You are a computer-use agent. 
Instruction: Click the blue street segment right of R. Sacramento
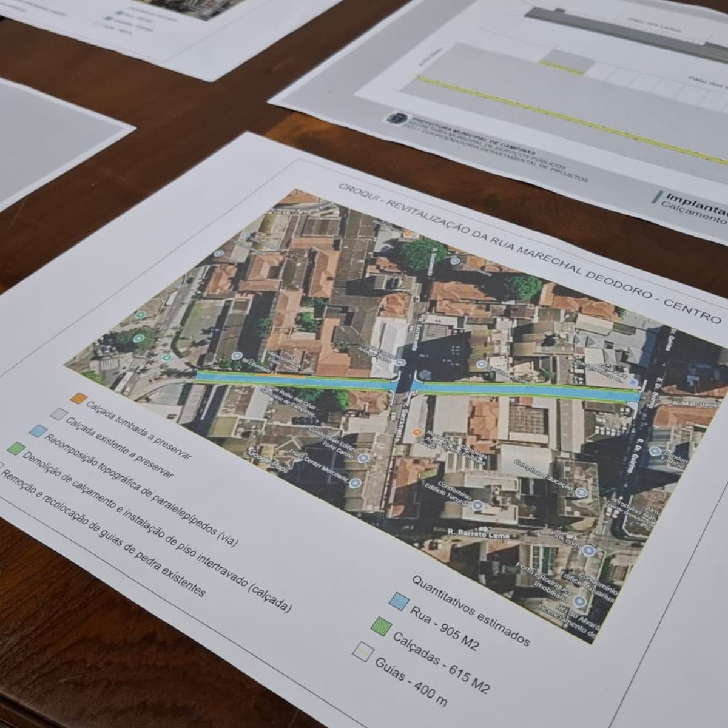[527, 390]
